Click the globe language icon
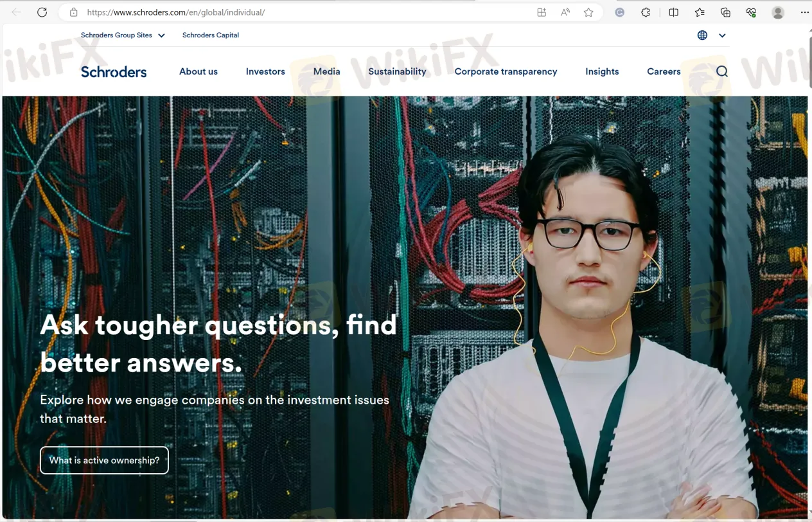Image resolution: width=812 pixels, height=522 pixels. pos(702,35)
